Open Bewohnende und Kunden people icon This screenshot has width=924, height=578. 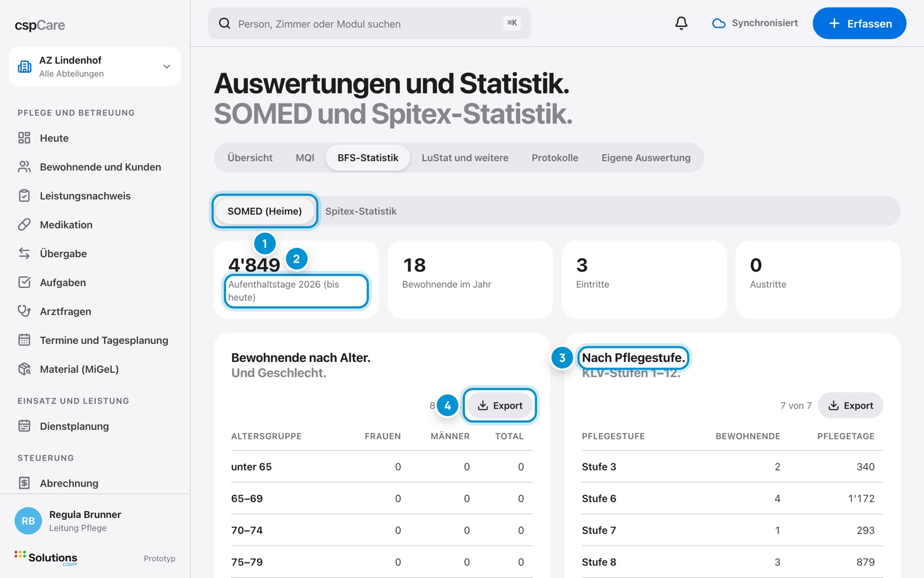[x=24, y=166]
